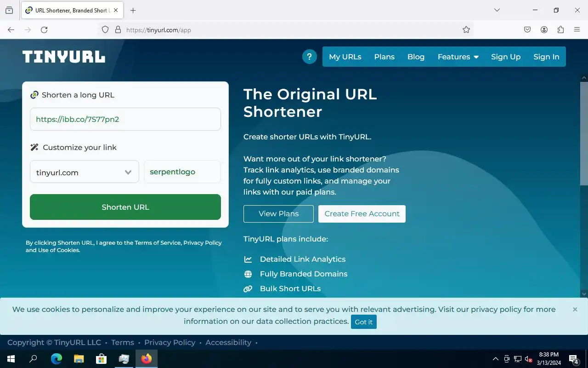Viewport: 588px width, 368px height.
Task: Click the padlock site info icon
Action: coord(118,29)
